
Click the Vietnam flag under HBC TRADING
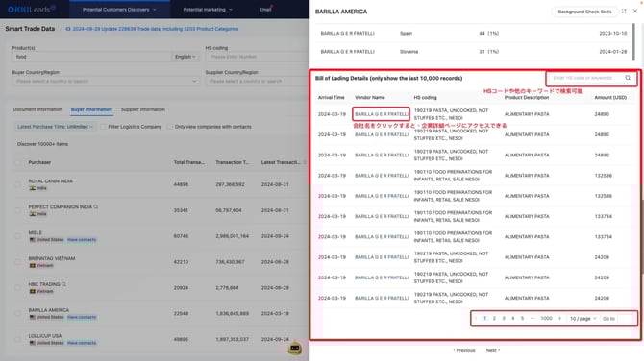(32, 291)
